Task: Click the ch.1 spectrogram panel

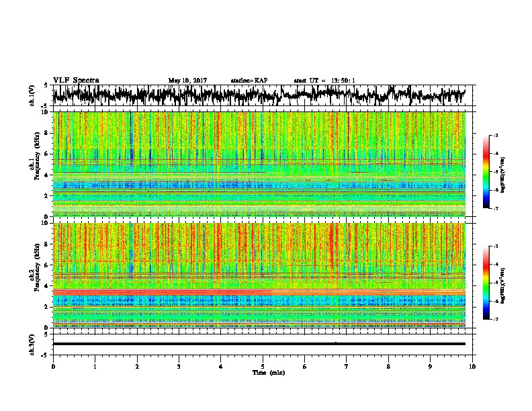Action: 259,164
